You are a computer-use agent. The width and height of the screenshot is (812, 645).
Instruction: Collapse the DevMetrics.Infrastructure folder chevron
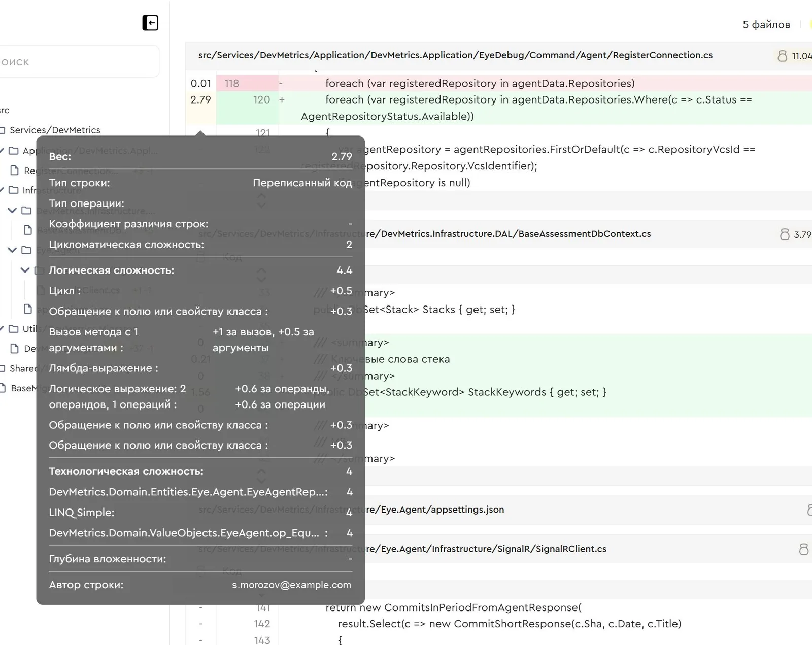coord(12,210)
